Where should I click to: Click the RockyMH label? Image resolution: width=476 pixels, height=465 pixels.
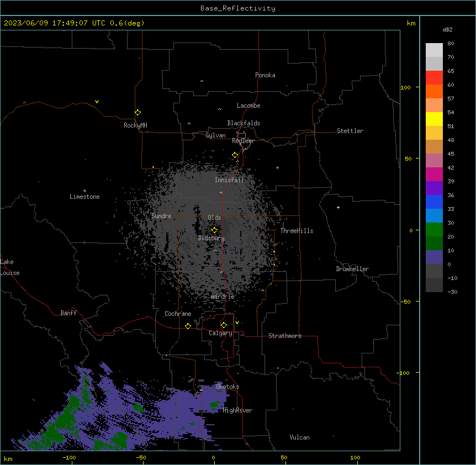pyautogui.click(x=135, y=125)
